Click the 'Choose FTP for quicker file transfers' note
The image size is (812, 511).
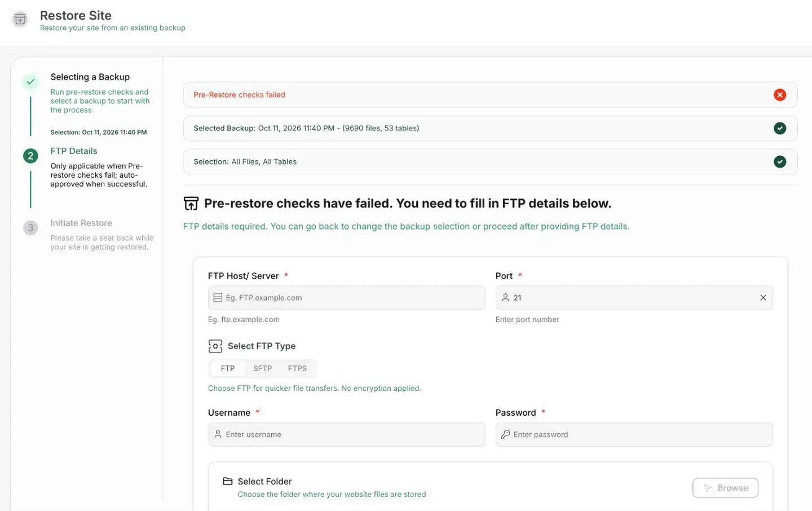315,389
